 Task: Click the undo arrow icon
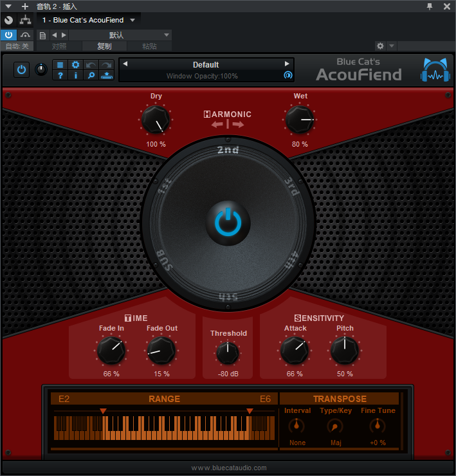[91, 65]
